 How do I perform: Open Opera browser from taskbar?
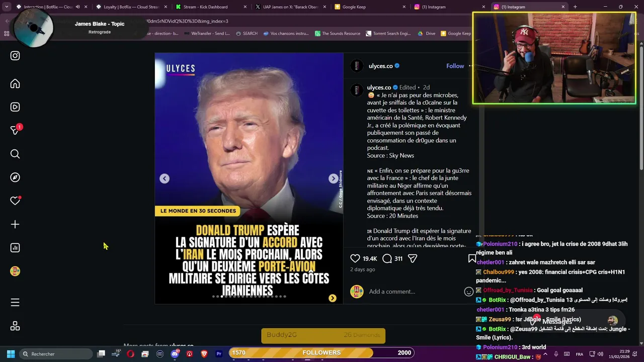[130, 354]
